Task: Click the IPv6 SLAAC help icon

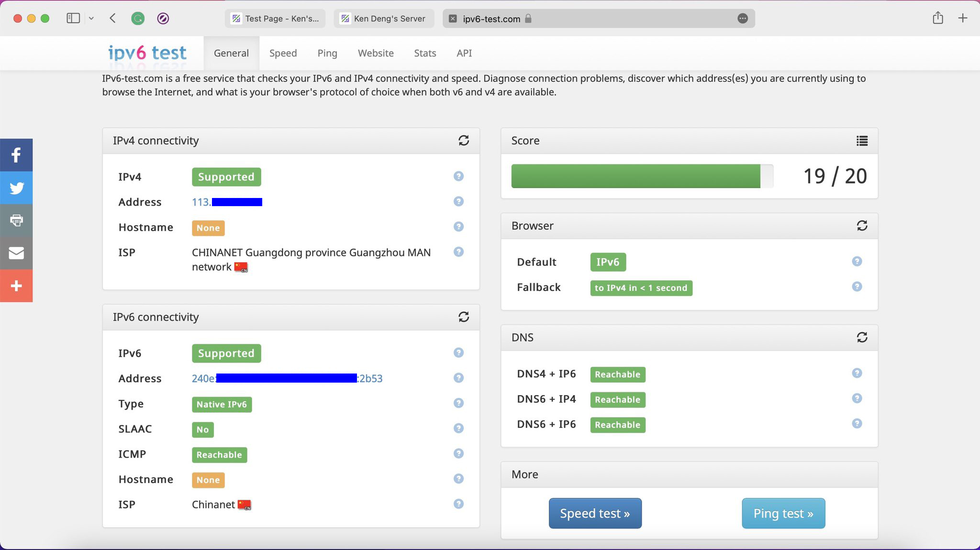Action: click(458, 429)
